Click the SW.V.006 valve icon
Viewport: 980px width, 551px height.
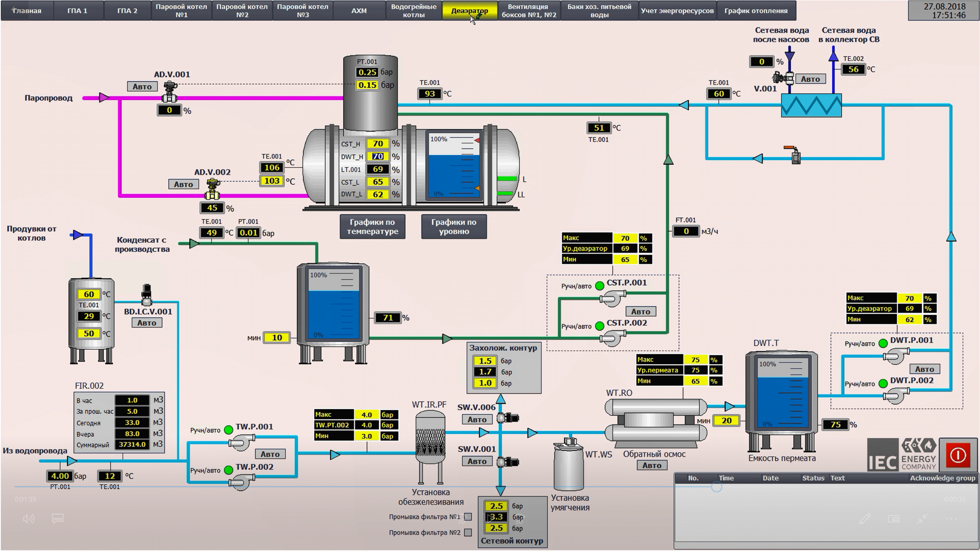[506, 418]
